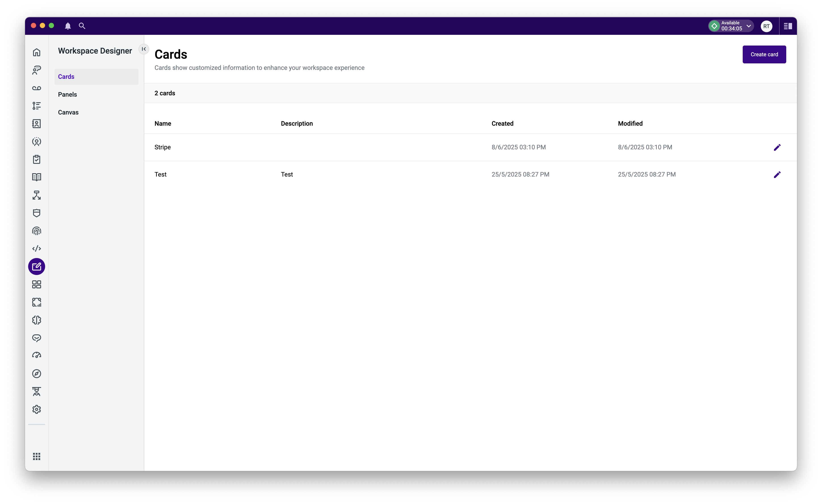Image resolution: width=822 pixels, height=504 pixels.
Task: Open the Available status dropdown
Action: [x=731, y=26]
